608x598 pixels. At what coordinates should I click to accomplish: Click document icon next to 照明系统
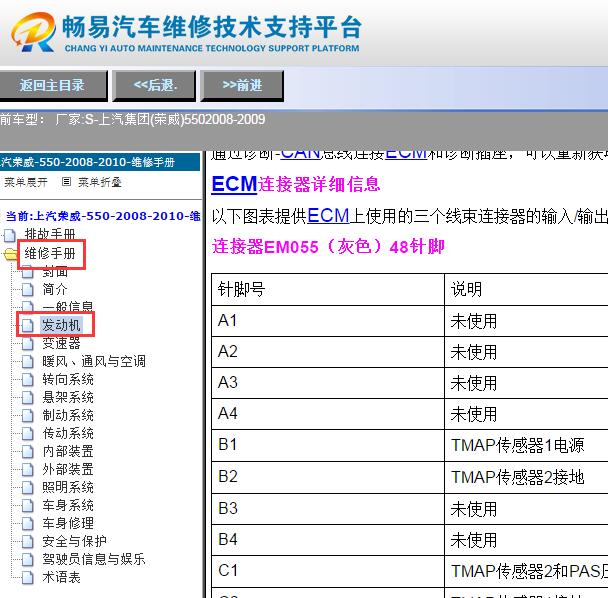(x=27, y=487)
